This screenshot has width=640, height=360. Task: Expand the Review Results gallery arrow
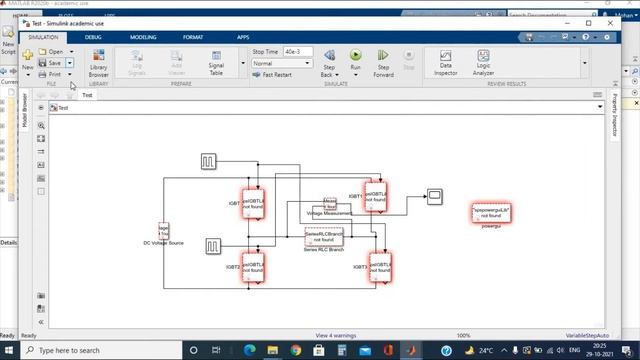coord(585,63)
